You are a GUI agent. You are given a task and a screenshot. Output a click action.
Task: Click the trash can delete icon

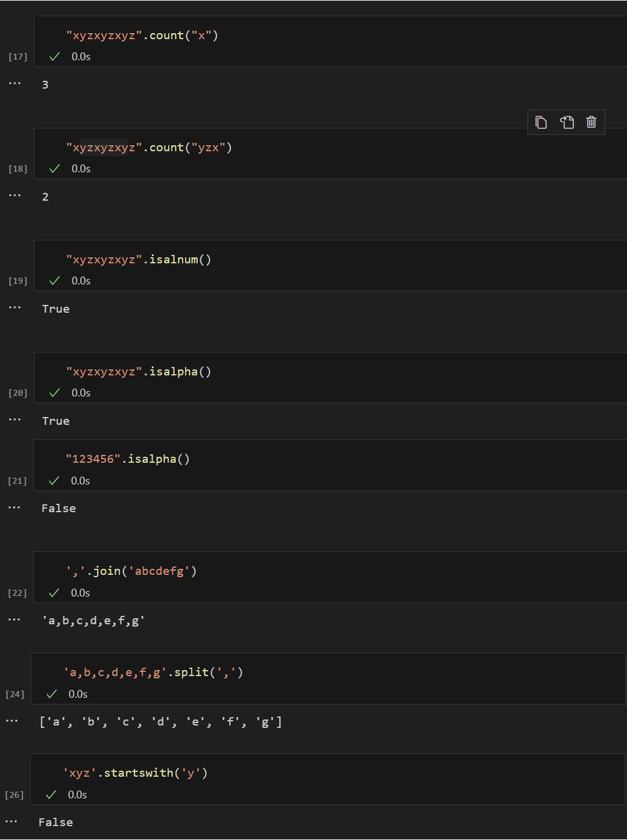[x=591, y=122]
